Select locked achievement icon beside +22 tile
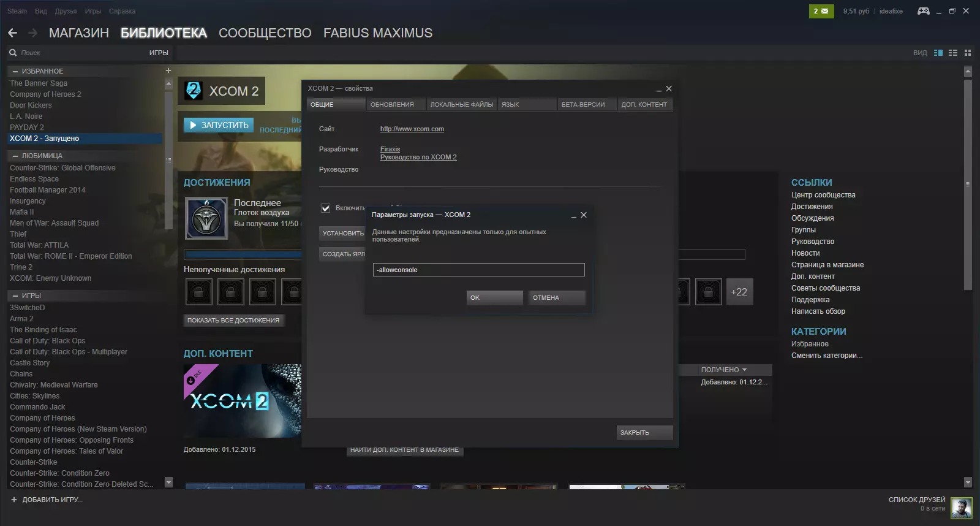The image size is (980, 526). pyautogui.click(x=709, y=292)
